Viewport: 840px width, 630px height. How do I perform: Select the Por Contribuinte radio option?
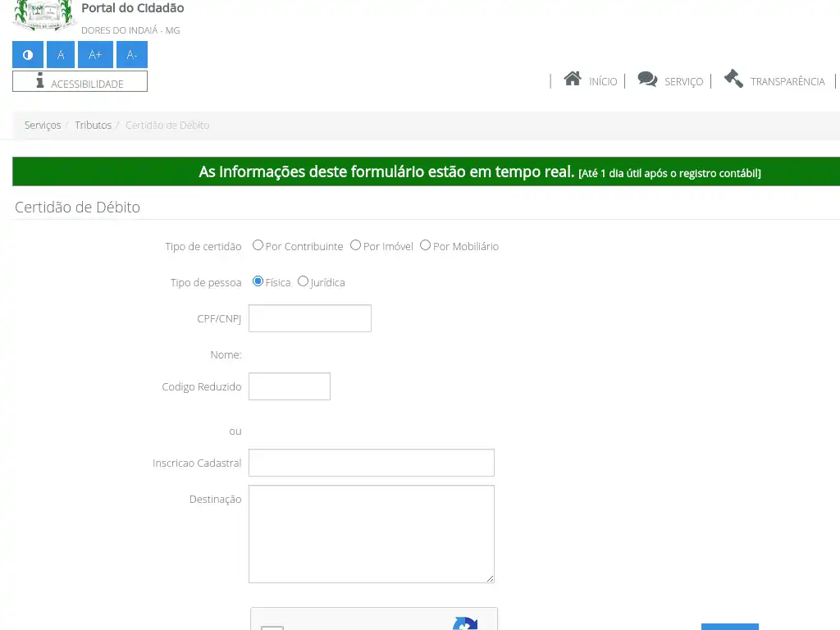[258, 245]
